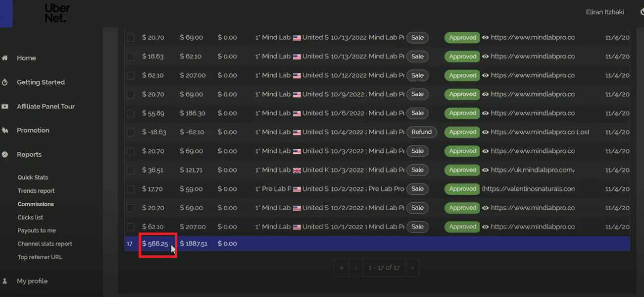Click the Getting Started stopwatch icon
This screenshot has width=644, height=297.
[x=5, y=82]
